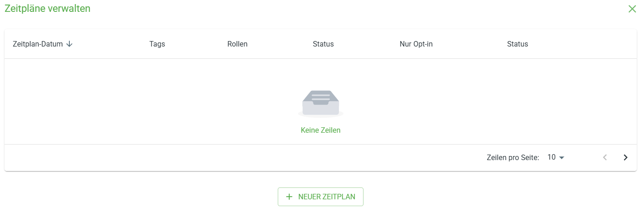This screenshot has height=218, width=644.
Task: Click the Nur Opt-in column header
Action: [416, 44]
